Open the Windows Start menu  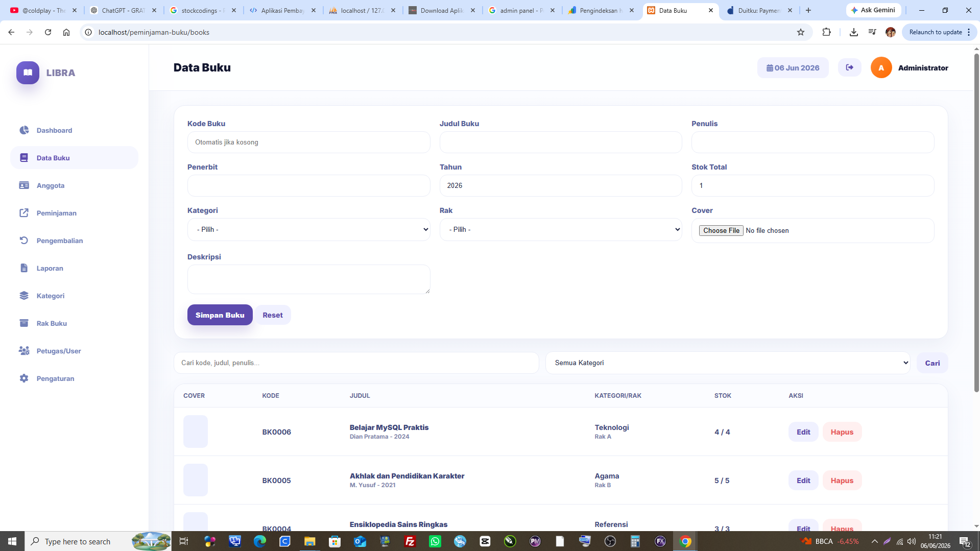[12, 541]
